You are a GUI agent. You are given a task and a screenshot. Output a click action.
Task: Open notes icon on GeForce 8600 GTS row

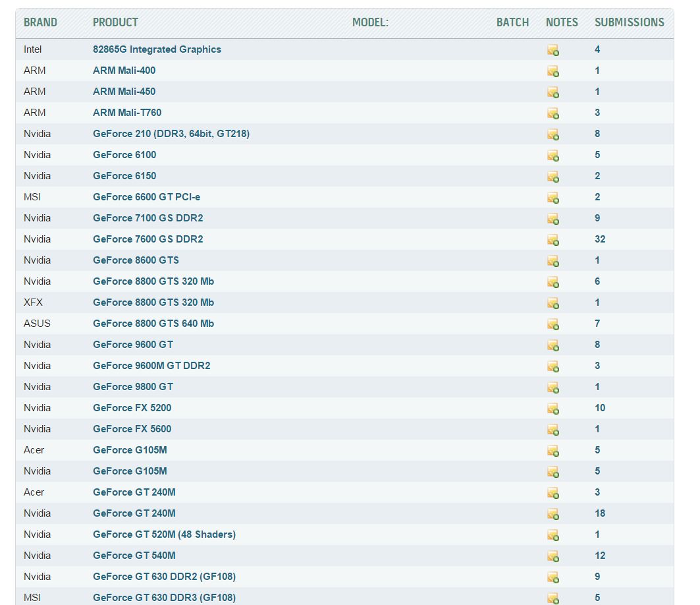[553, 261]
